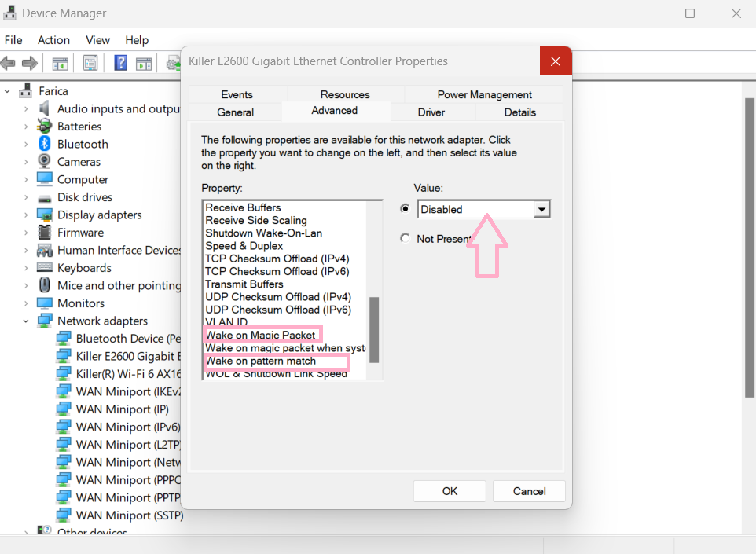Screen dimensions: 756x554
Task: Click the blue Help question mark icon
Action: [121, 63]
